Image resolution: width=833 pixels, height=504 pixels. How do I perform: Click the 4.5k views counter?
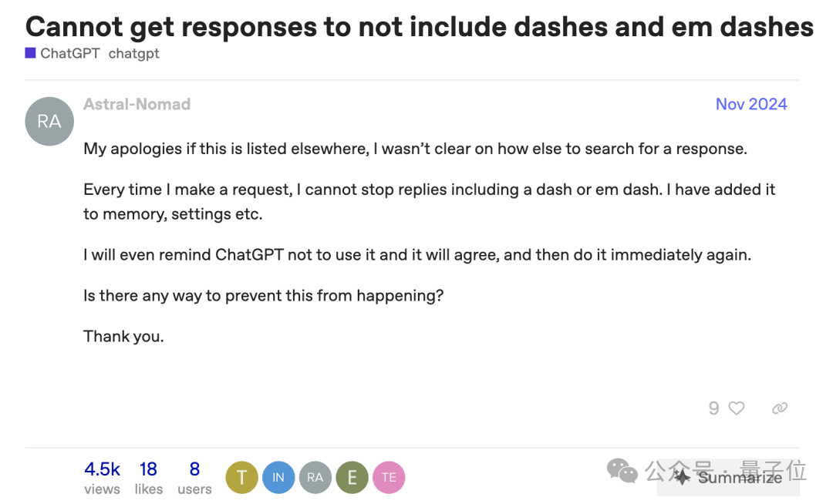[102, 469]
